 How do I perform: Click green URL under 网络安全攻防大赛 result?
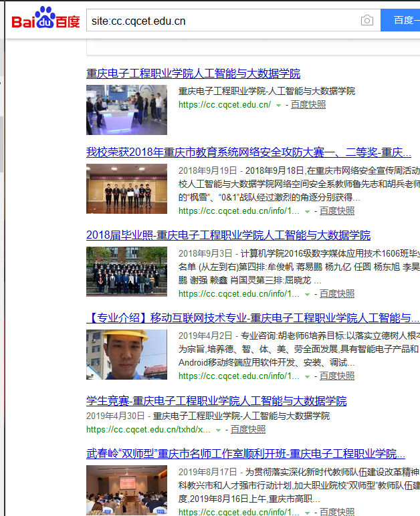pyautogui.click(x=239, y=211)
